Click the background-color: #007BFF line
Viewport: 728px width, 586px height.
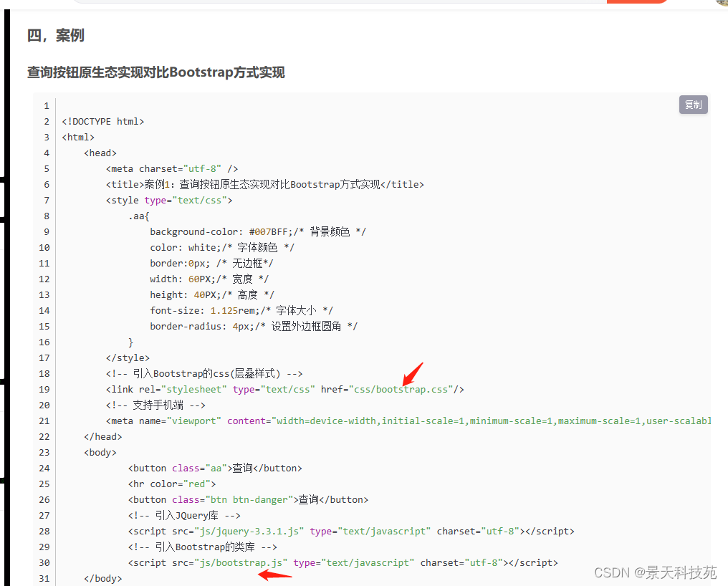click(x=258, y=231)
